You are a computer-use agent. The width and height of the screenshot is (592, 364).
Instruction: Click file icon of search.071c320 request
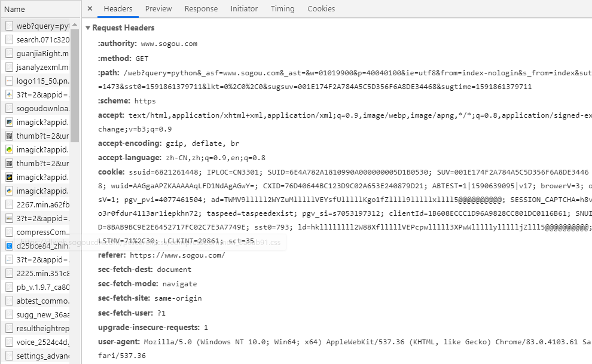(9, 39)
